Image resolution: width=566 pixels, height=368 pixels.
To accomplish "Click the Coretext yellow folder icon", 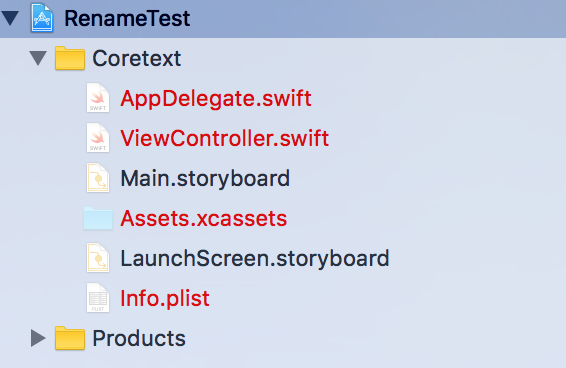I will click(70, 58).
